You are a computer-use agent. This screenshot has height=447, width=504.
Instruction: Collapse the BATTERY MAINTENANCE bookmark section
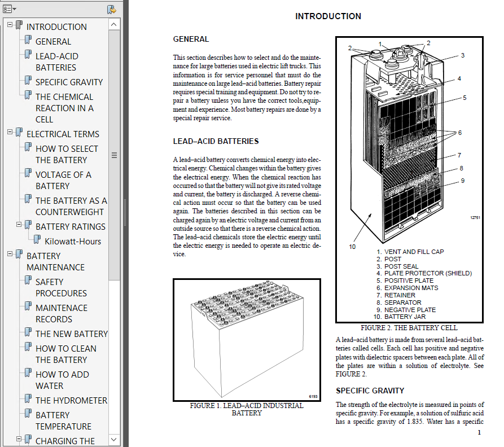pos(10,254)
